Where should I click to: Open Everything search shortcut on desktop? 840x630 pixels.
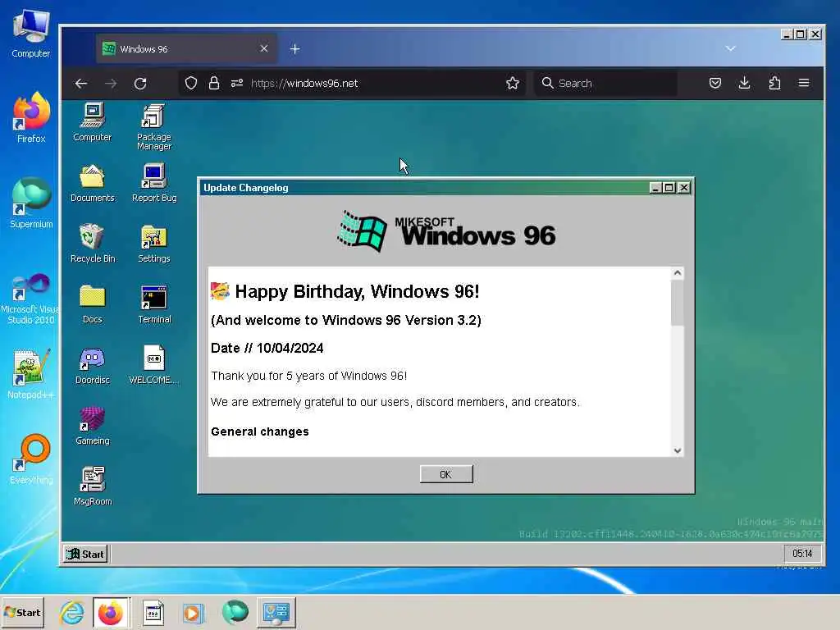(x=31, y=459)
